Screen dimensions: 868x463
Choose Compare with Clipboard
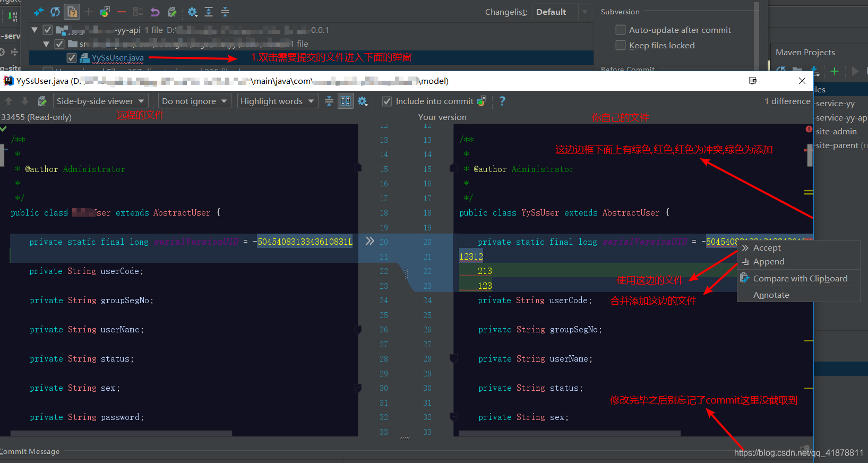point(798,278)
